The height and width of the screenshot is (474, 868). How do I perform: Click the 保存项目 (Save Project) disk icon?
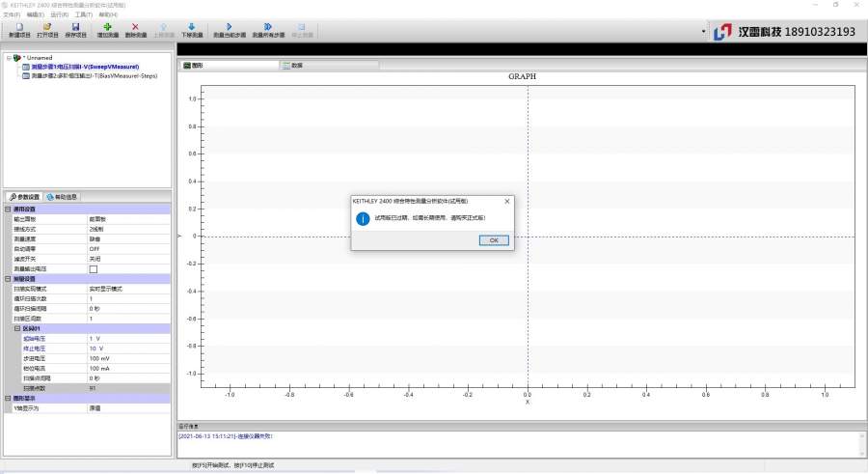tap(75, 28)
